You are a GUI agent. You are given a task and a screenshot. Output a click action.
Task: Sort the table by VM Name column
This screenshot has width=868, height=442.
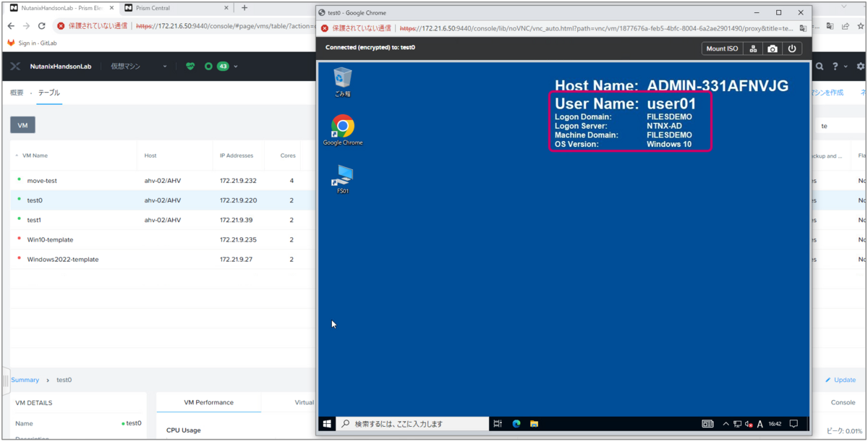pyautogui.click(x=35, y=156)
